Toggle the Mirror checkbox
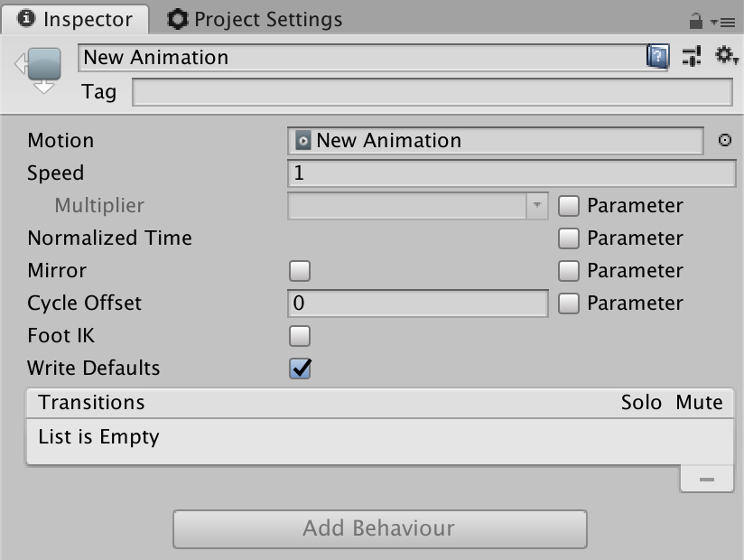 click(298, 270)
